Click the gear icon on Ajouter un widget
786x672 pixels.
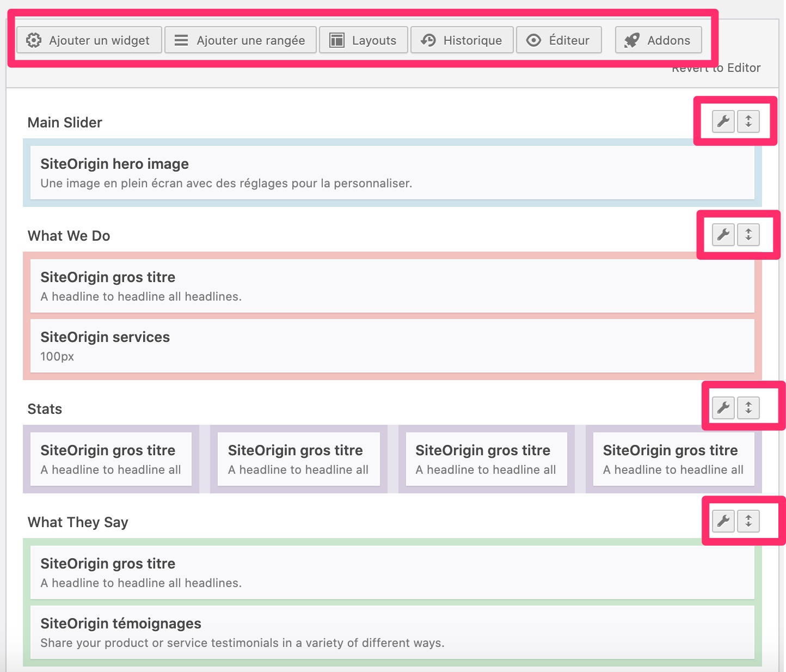coord(34,40)
